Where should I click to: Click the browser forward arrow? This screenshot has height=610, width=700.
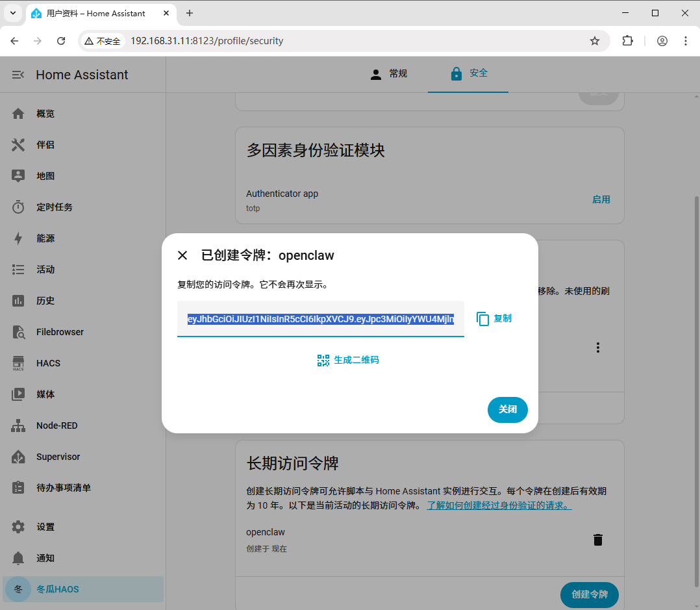pos(38,41)
